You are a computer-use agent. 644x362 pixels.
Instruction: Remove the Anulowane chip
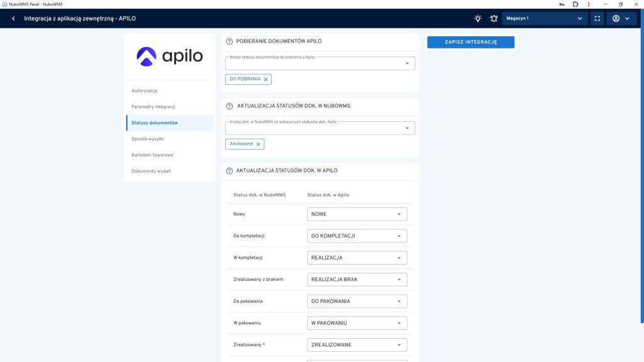coord(258,144)
